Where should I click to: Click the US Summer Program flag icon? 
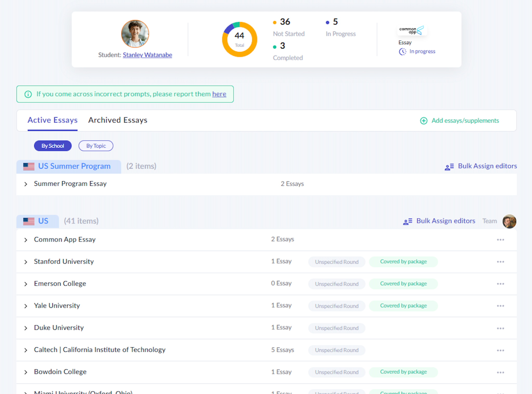click(x=29, y=166)
